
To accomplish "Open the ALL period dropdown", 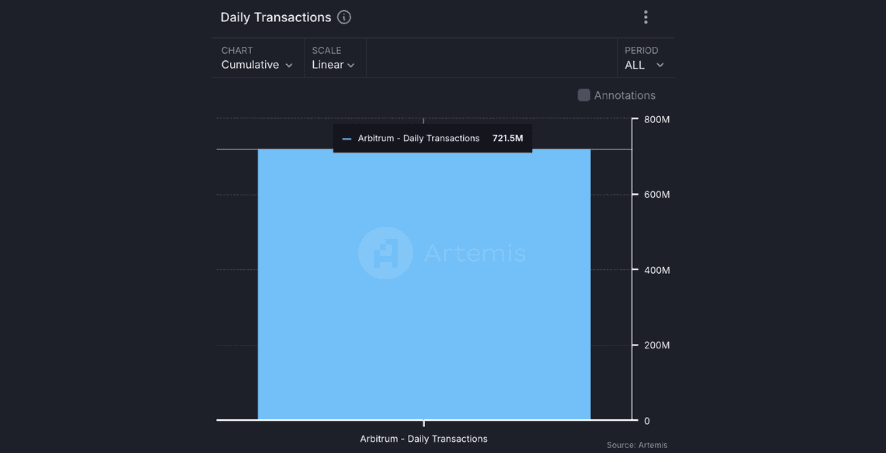I will click(644, 65).
